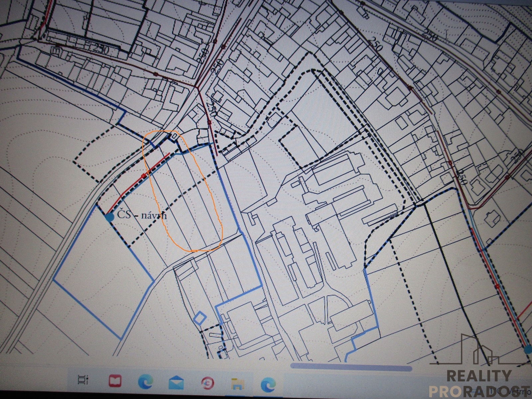
Task: Open the Mail app from the taskbar
Action: click(x=176, y=382)
